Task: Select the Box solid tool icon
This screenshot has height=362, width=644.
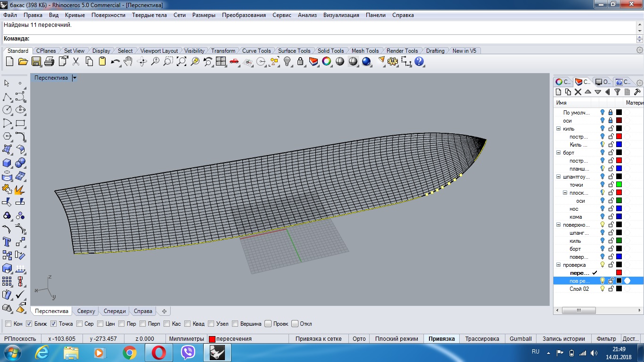Action: click(7, 163)
